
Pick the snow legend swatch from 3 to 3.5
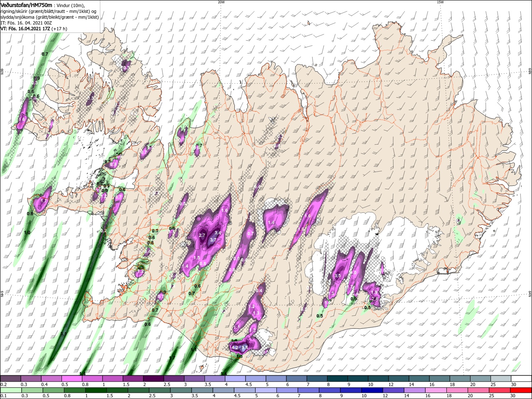(194, 379)
